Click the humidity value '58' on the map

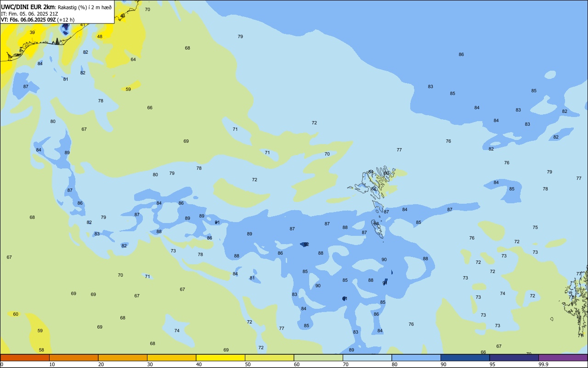[41, 350]
